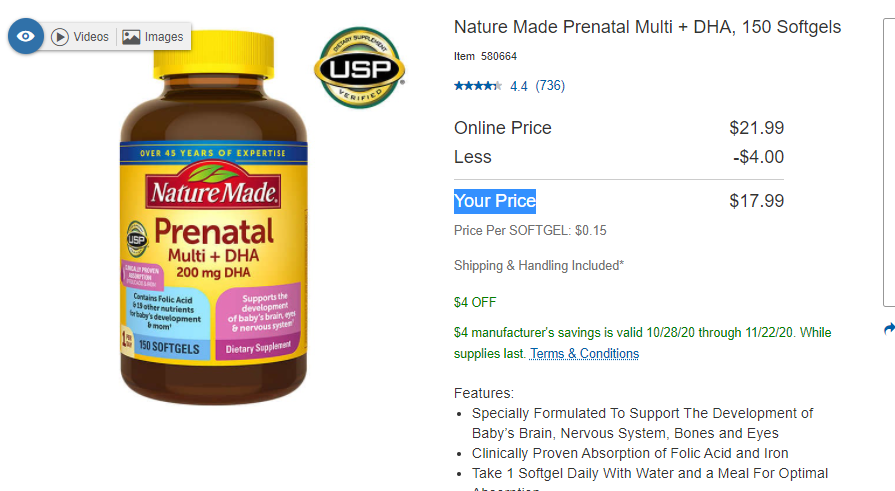Switch to the Images tab
The image size is (895, 491).
point(153,37)
